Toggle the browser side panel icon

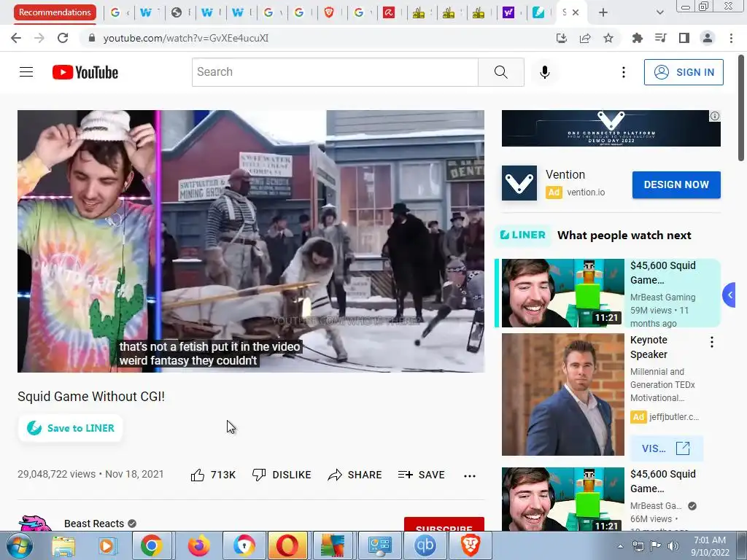click(x=684, y=38)
